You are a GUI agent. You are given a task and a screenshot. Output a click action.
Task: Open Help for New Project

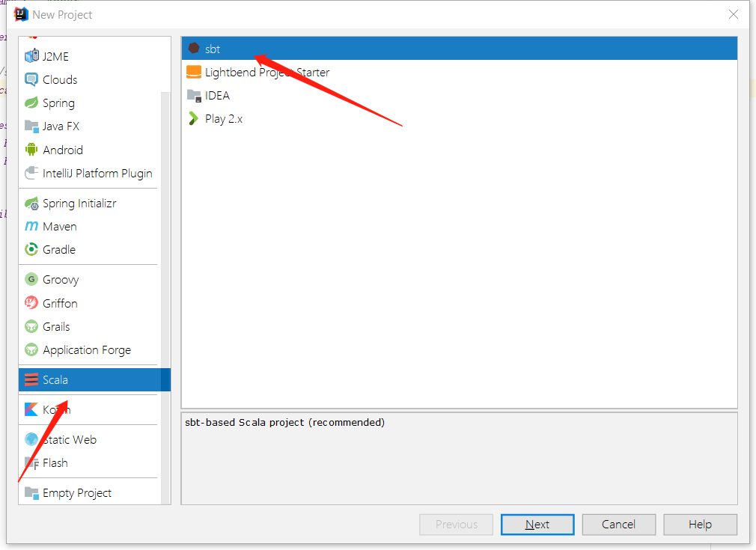pyautogui.click(x=700, y=524)
